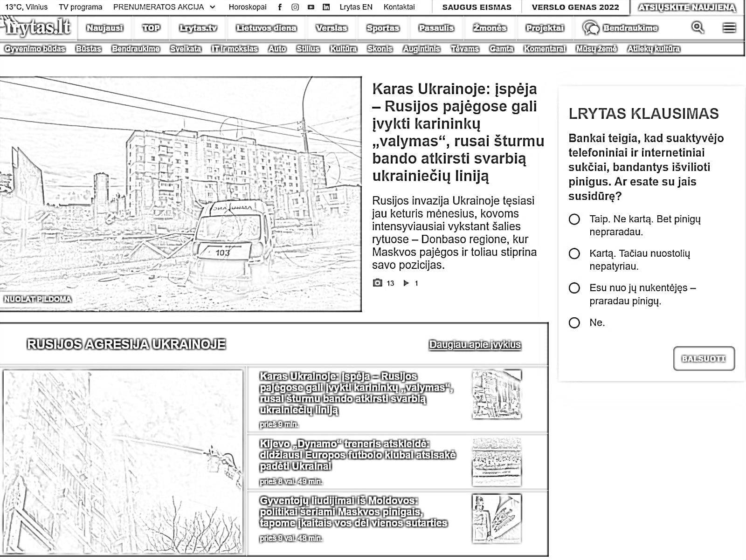Image resolution: width=746 pixels, height=560 pixels.
Task: Select the 'Ne.' poll answer
Action: [x=574, y=323]
